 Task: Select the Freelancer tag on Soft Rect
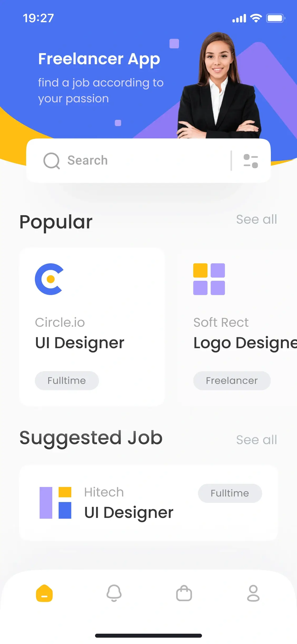[x=232, y=381]
